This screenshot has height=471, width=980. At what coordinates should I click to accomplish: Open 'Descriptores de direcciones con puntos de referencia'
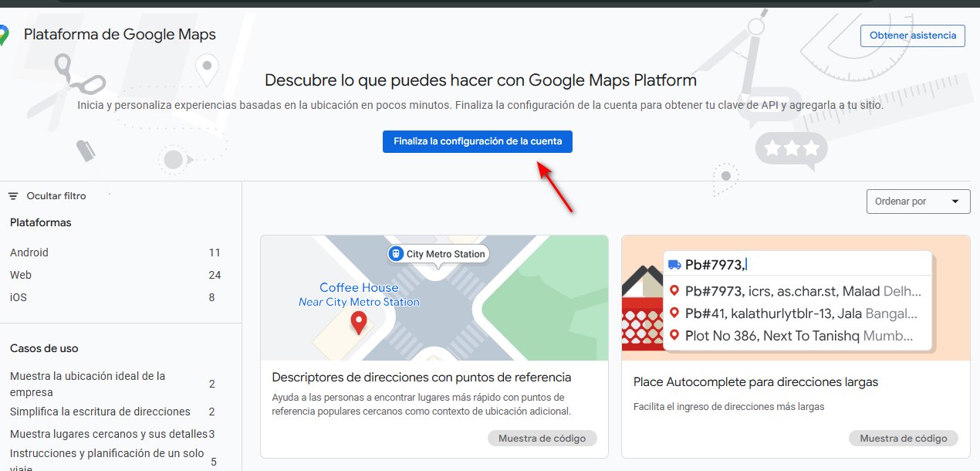click(x=421, y=378)
